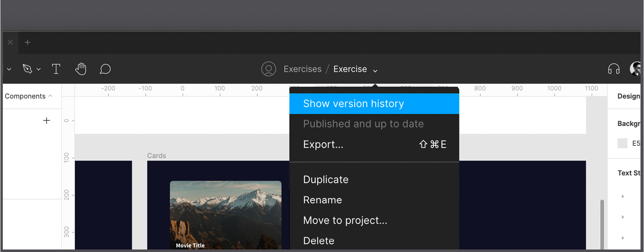Open the profile avatar in top right

[x=636, y=69]
